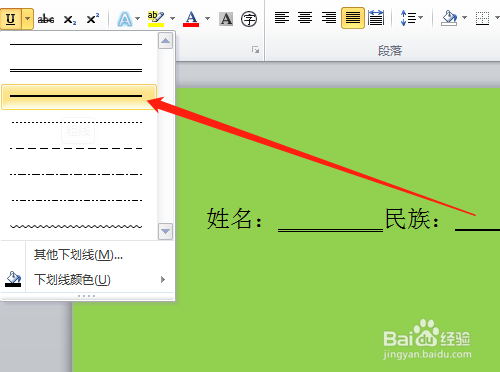Select the thick underline style
This screenshot has height=372, width=500.
[x=79, y=97]
